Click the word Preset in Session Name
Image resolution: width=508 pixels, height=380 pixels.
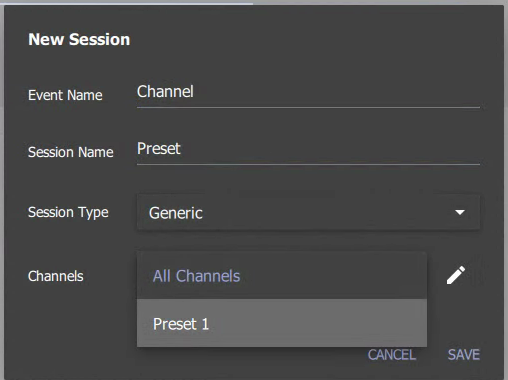(x=159, y=149)
